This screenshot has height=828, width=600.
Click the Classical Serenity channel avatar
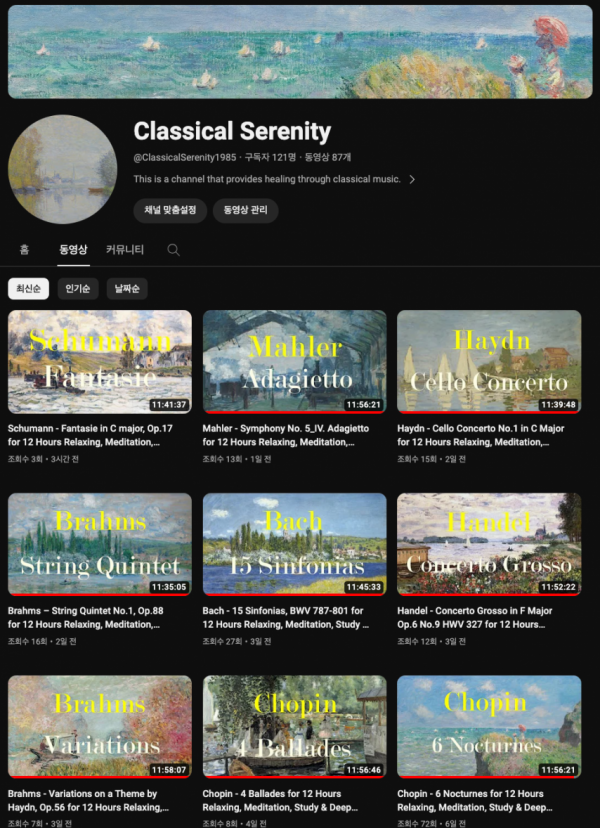pos(62,169)
